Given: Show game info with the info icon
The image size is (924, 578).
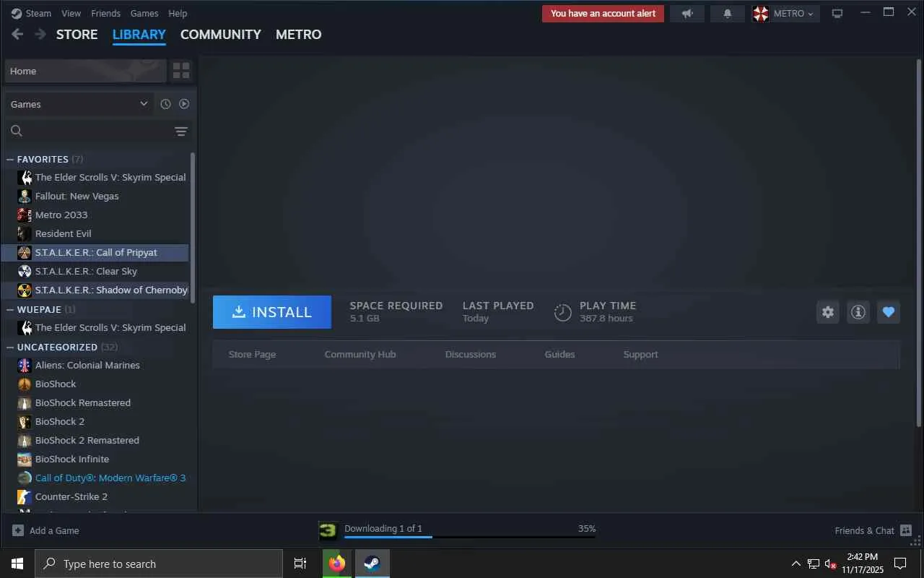Looking at the screenshot, I should coord(858,312).
